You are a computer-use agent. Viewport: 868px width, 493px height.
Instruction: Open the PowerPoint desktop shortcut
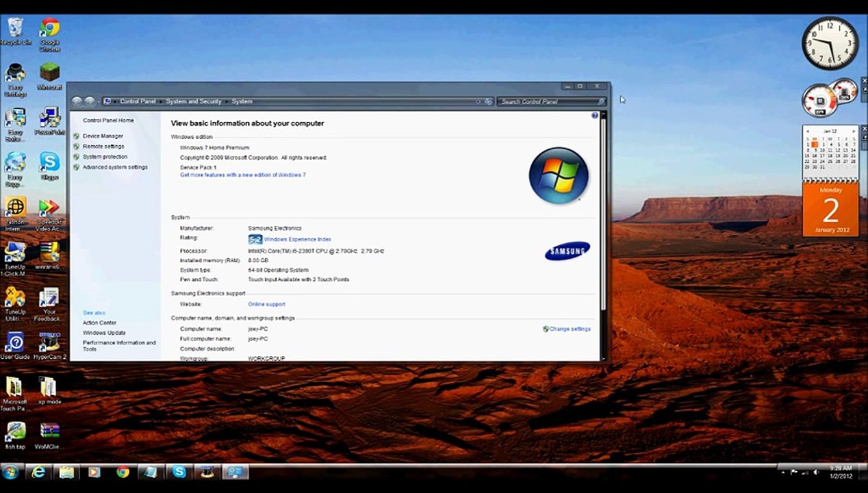pos(49,121)
